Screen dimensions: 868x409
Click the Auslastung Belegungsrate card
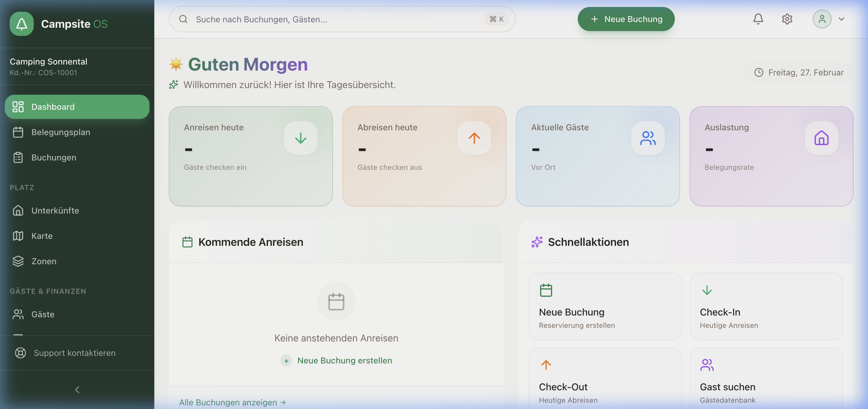[x=771, y=156]
